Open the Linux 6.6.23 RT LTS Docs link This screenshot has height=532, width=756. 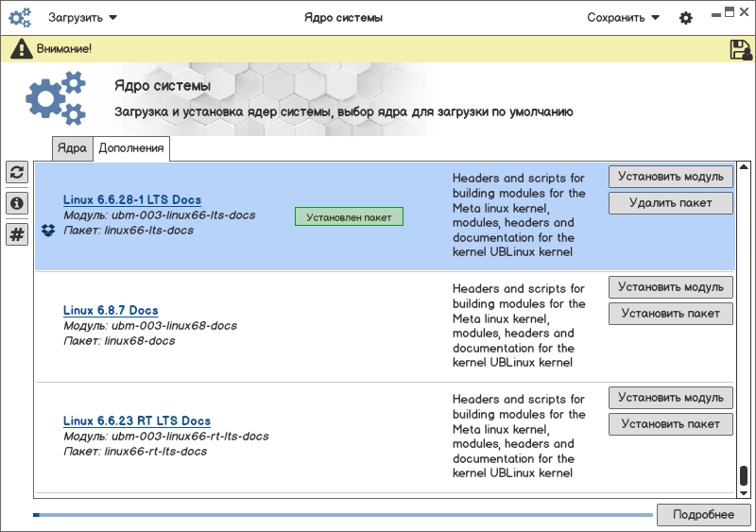pyautogui.click(x=137, y=421)
